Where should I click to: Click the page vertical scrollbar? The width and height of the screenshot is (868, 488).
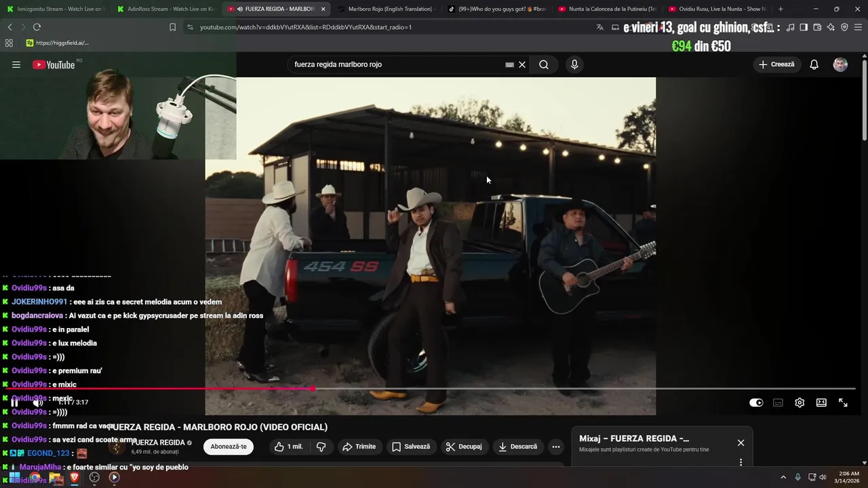(x=865, y=102)
